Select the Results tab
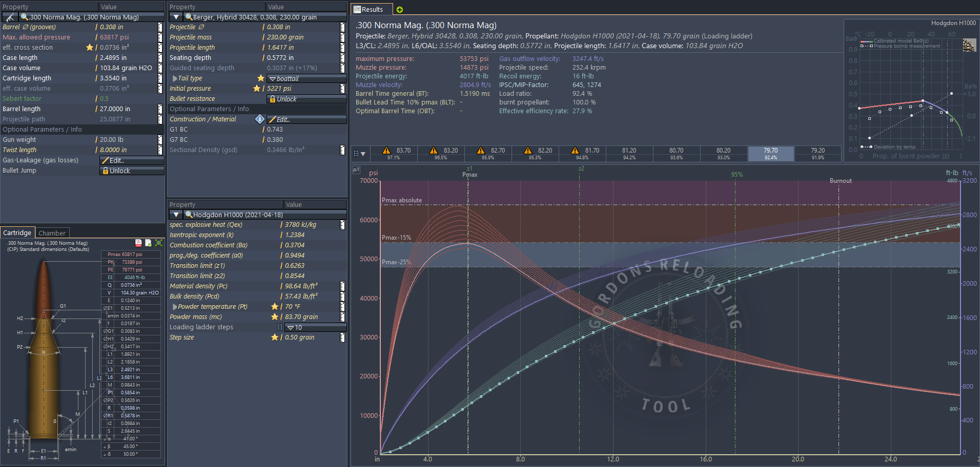This screenshot has height=467, width=980. click(x=372, y=9)
